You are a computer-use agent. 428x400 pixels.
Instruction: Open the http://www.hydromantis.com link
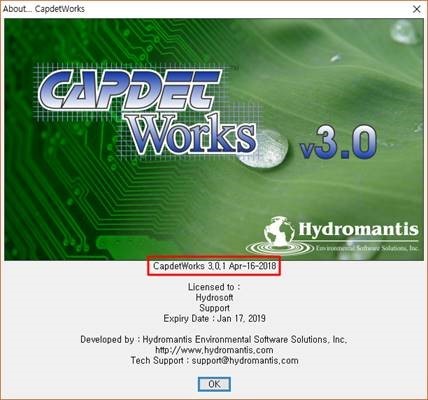click(214, 350)
